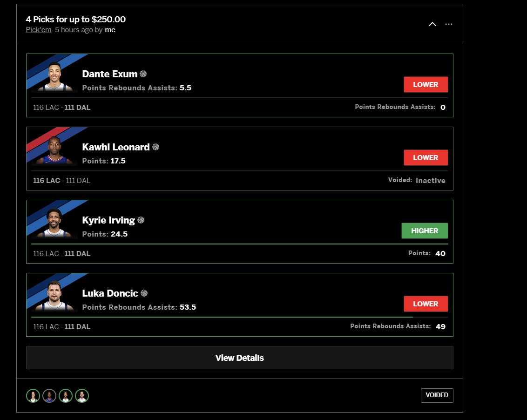Collapse the 4 Picks entry chevron

(x=432, y=24)
